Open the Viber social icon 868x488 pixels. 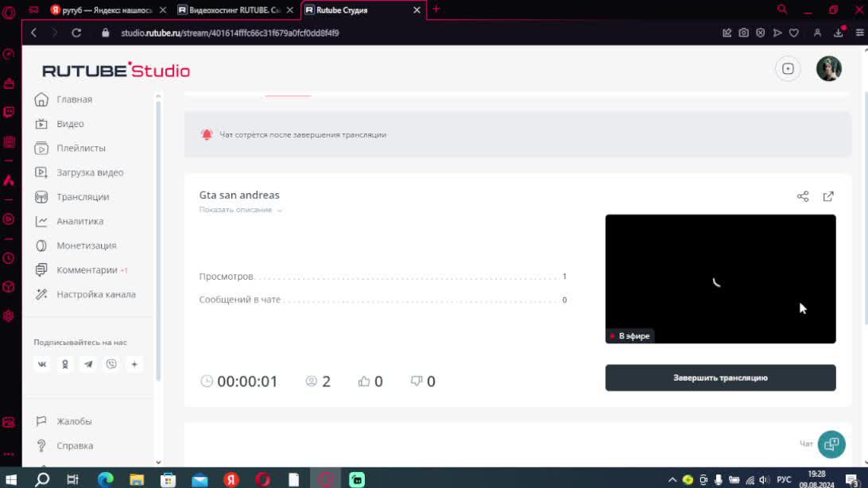tap(111, 364)
